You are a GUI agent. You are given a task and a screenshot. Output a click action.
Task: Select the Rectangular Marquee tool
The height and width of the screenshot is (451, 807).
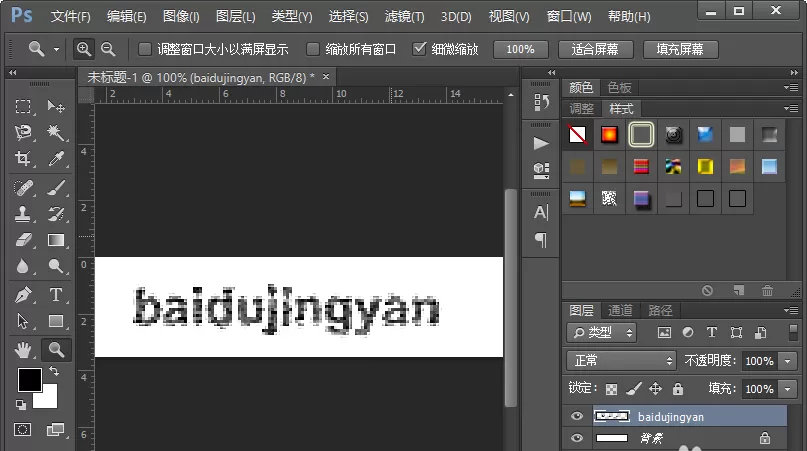[23, 107]
